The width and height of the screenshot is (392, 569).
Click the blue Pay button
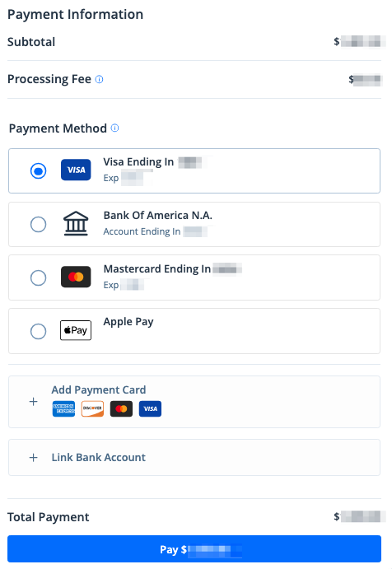click(x=194, y=549)
